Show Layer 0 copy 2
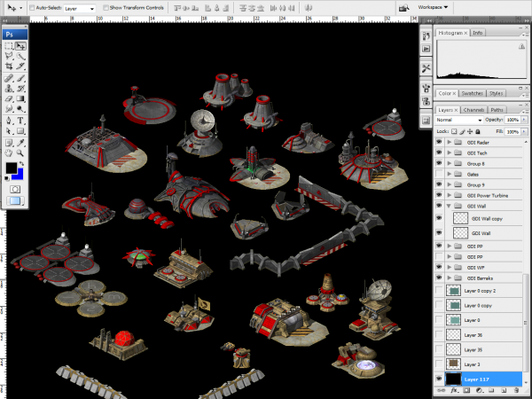This screenshot has width=532, height=399. (440, 291)
